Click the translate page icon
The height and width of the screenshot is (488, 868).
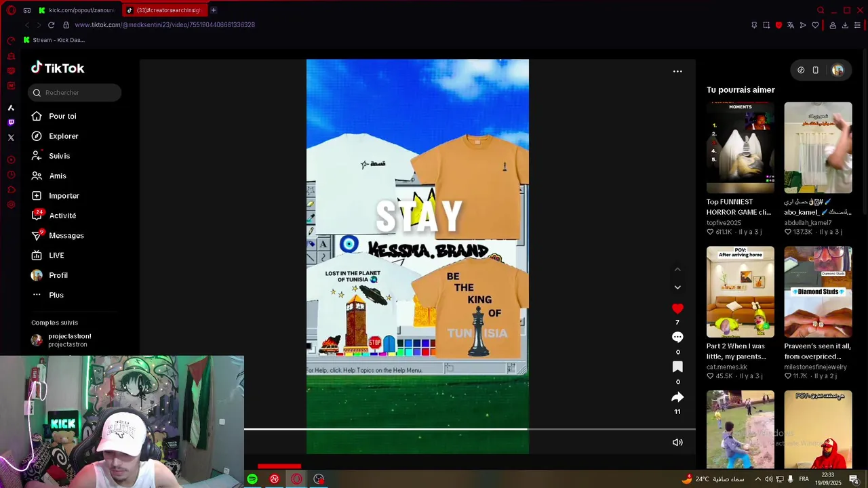pyautogui.click(x=791, y=25)
